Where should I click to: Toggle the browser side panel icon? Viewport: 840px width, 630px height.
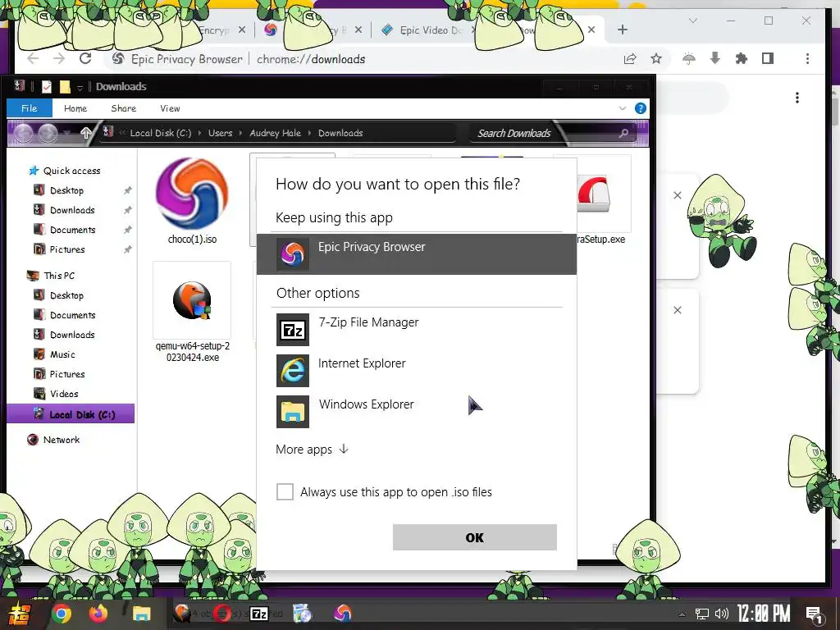tap(768, 59)
